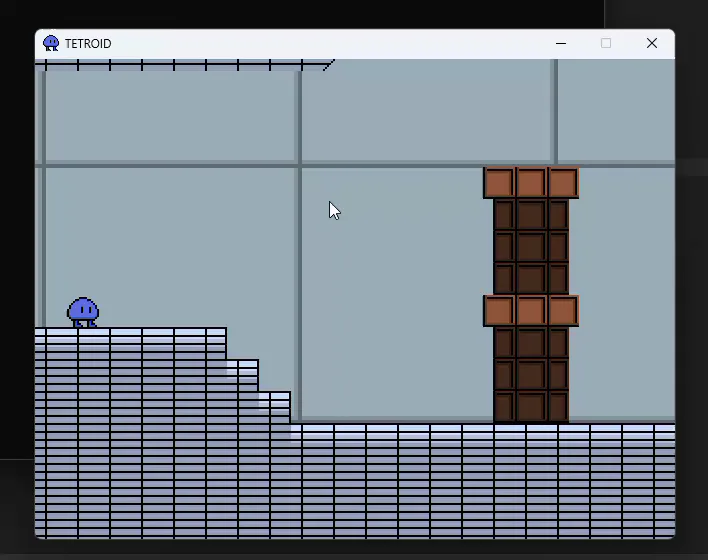Click the disabled maximize button
This screenshot has height=560, width=708.
pos(606,43)
